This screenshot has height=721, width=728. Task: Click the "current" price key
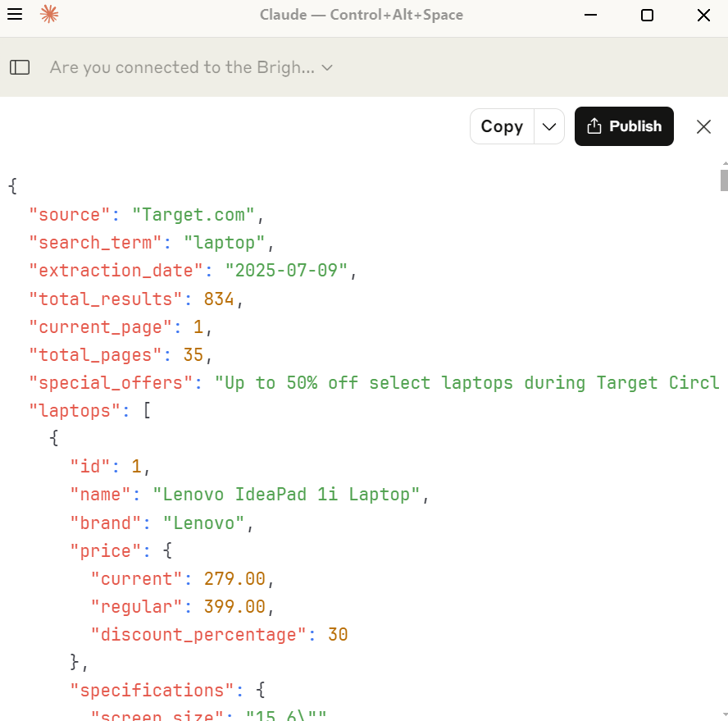tap(136, 579)
